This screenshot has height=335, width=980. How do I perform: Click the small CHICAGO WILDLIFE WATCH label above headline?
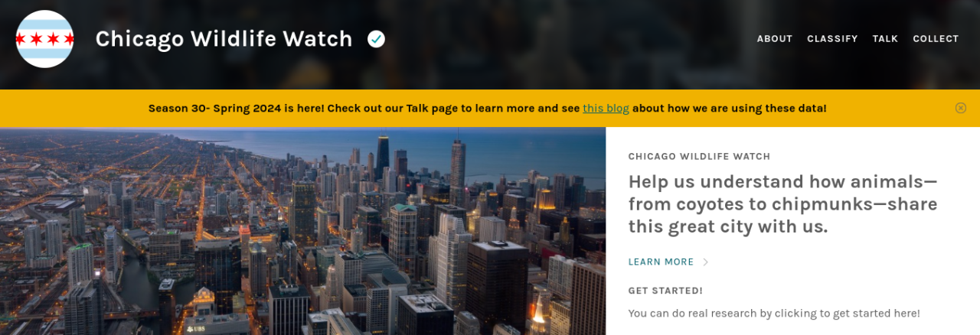699,157
